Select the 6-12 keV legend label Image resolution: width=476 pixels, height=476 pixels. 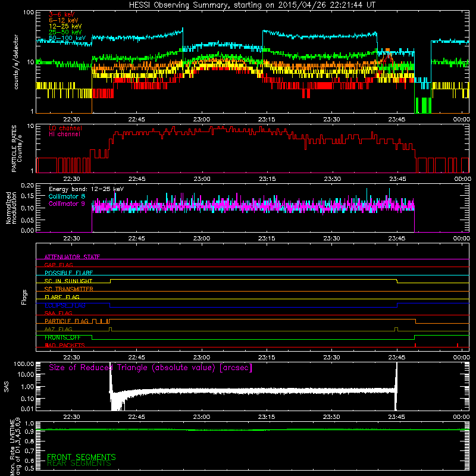pos(64,20)
